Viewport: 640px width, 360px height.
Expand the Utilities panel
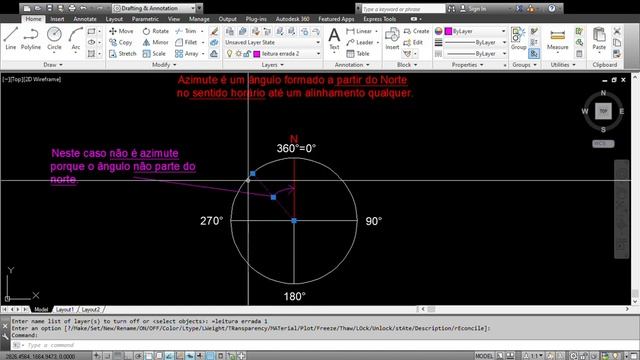pos(563,65)
